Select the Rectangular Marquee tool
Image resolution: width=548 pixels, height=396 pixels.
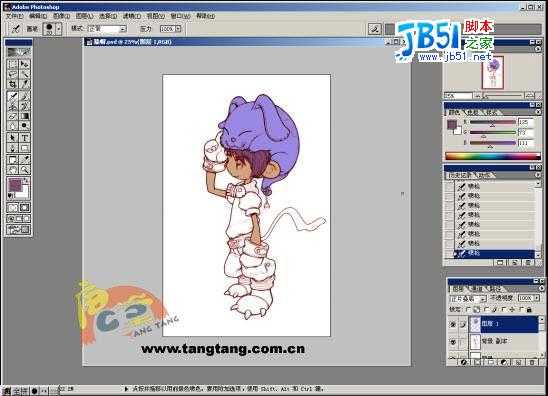(13, 64)
